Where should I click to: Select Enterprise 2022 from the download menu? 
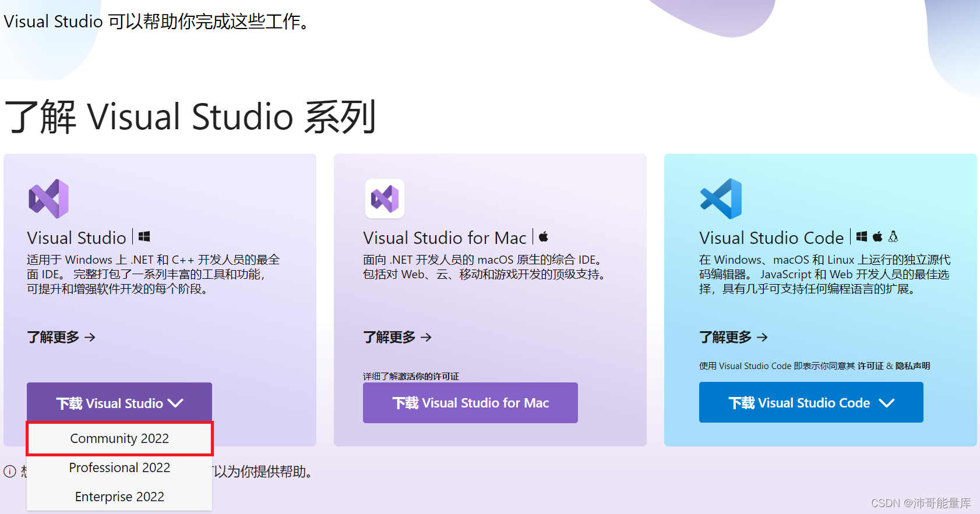119,497
